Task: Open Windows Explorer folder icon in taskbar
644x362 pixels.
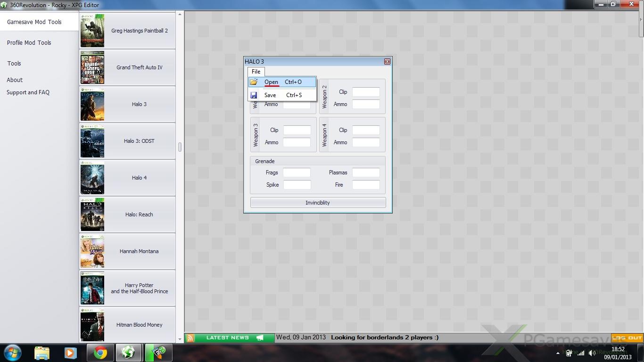Action: [x=42, y=353]
